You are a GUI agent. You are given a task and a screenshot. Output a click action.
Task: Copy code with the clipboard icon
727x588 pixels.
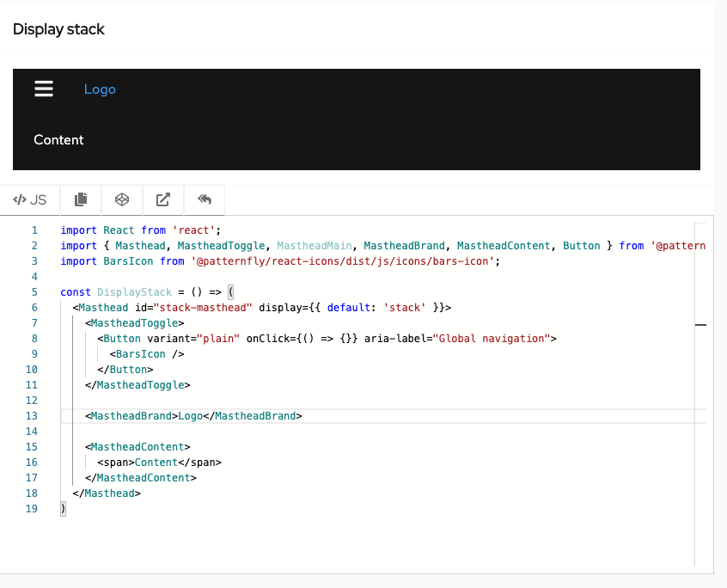pos(81,199)
